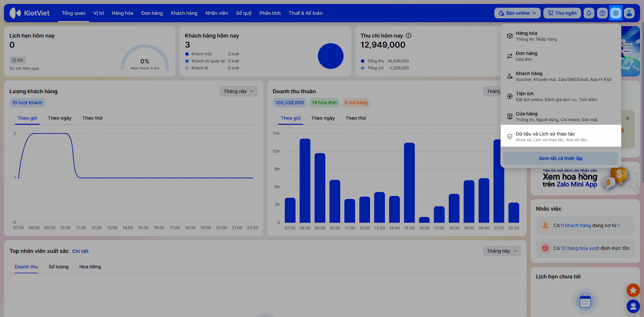Image resolution: width=644 pixels, height=317 pixels.
Task: Expand the Bán online dropdown
Action: coord(517,13)
